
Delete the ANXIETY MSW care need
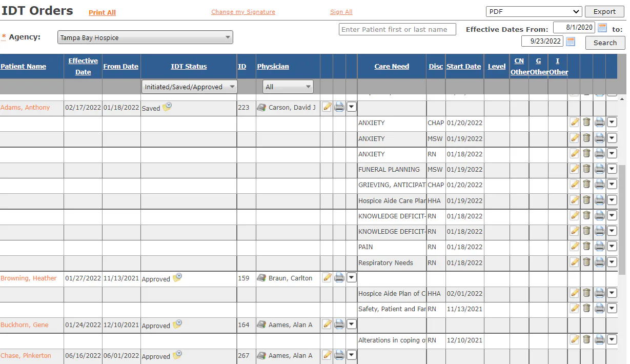[586, 138]
